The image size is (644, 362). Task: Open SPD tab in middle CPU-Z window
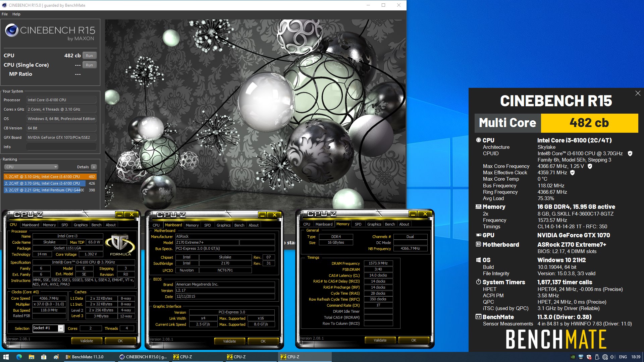pos(208,225)
